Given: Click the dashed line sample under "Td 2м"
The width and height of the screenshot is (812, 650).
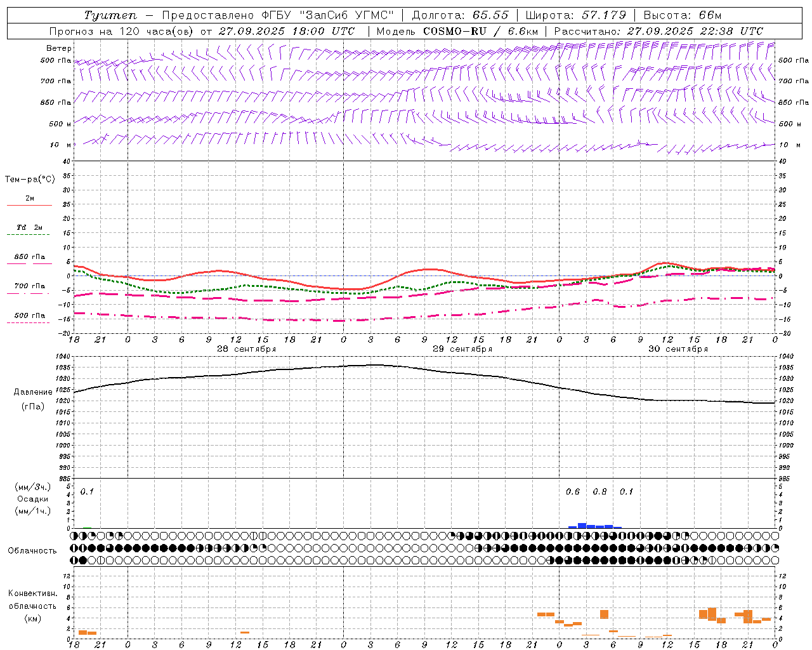Looking at the screenshot, I should pos(28,235).
